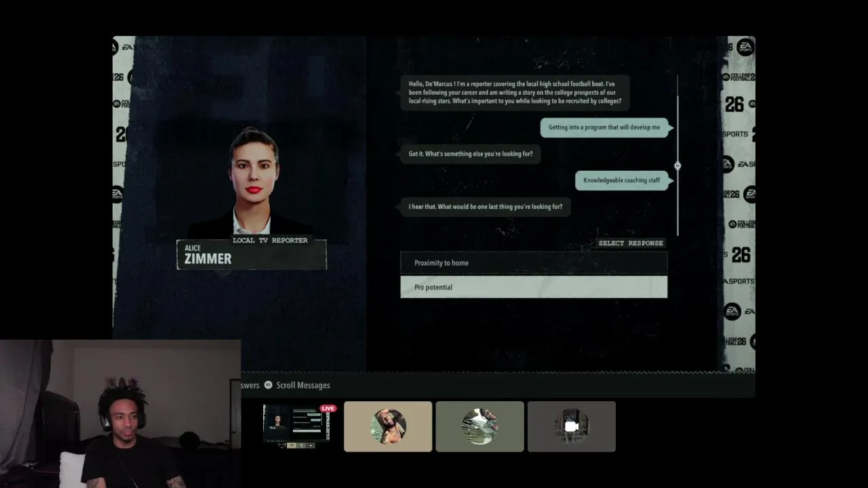The width and height of the screenshot is (868, 488).
Task: Click the conversation scrollbar handle
Action: tap(677, 165)
